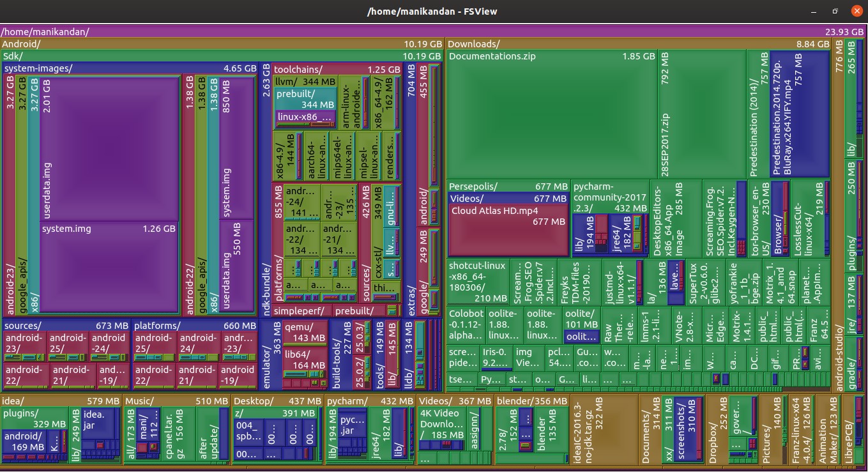Open the Sdk/ directory header
The height and width of the screenshot is (472, 868).
point(222,56)
